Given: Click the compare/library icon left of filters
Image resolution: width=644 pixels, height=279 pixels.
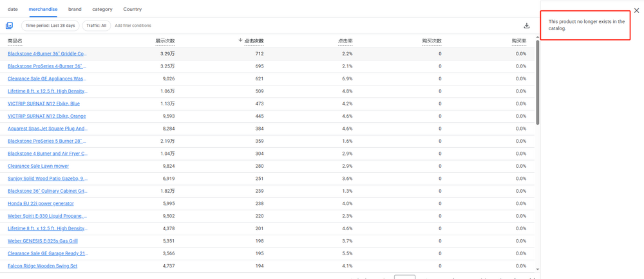Looking at the screenshot, I should coord(9,26).
